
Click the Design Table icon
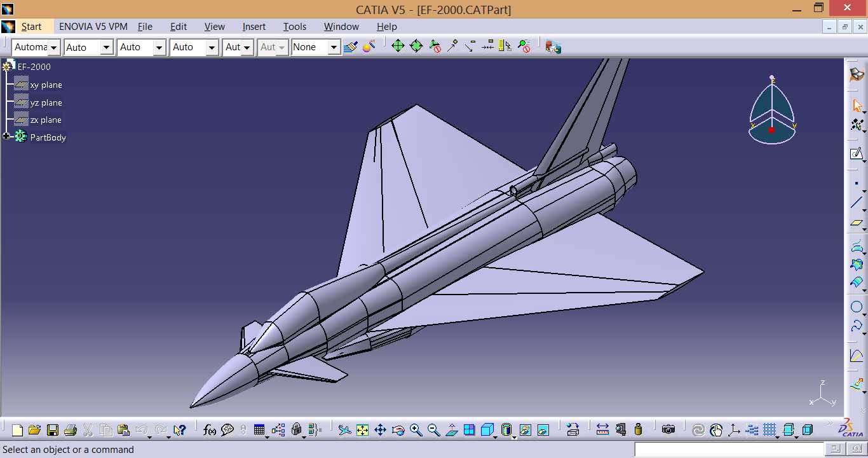point(259,430)
